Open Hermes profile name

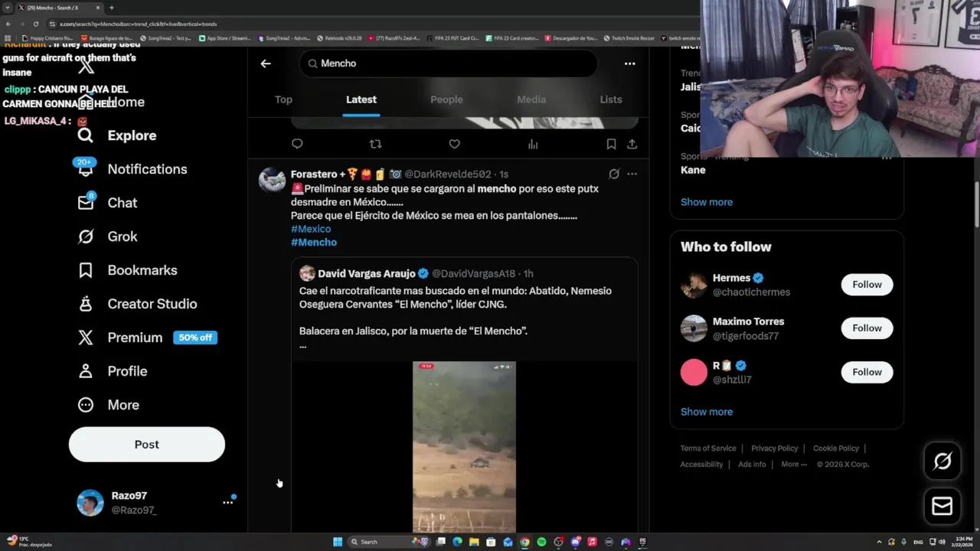[x=731, y=278]
